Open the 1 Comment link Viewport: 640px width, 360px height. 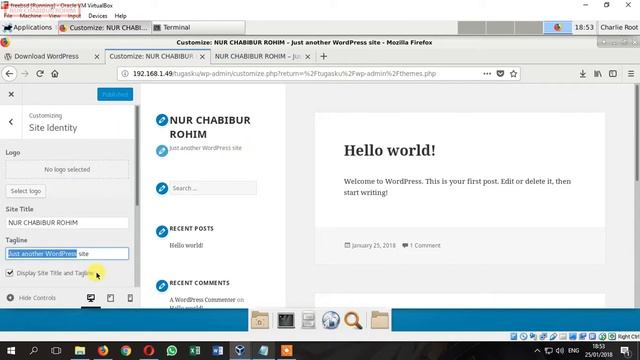point(425,245)
